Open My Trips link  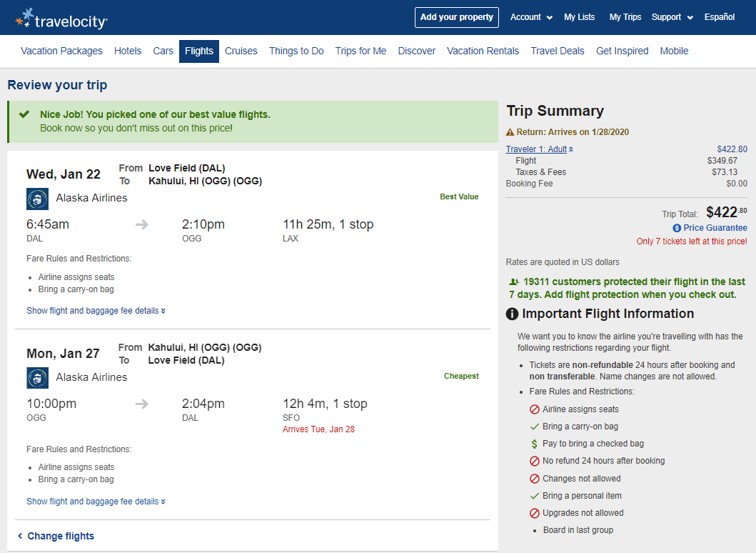pos(625,17)
